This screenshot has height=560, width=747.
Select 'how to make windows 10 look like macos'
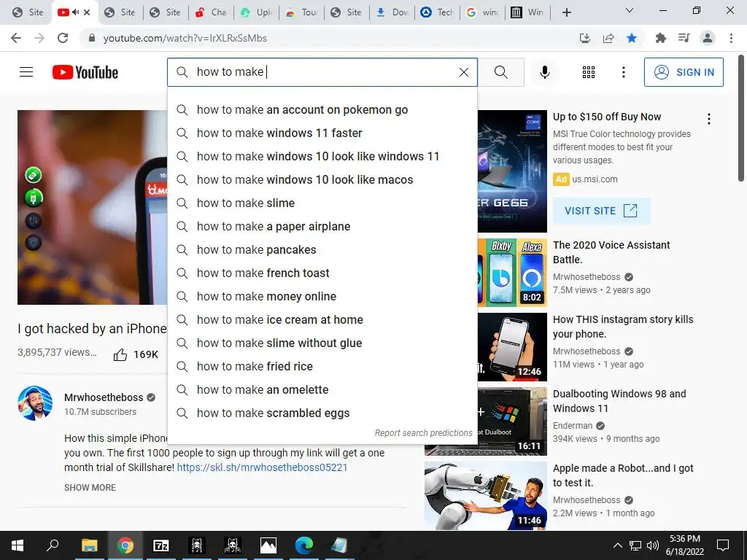point(322,179)
